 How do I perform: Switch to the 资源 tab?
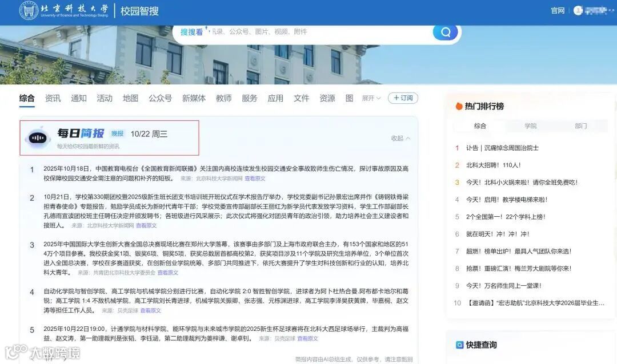tap(327, 98)
